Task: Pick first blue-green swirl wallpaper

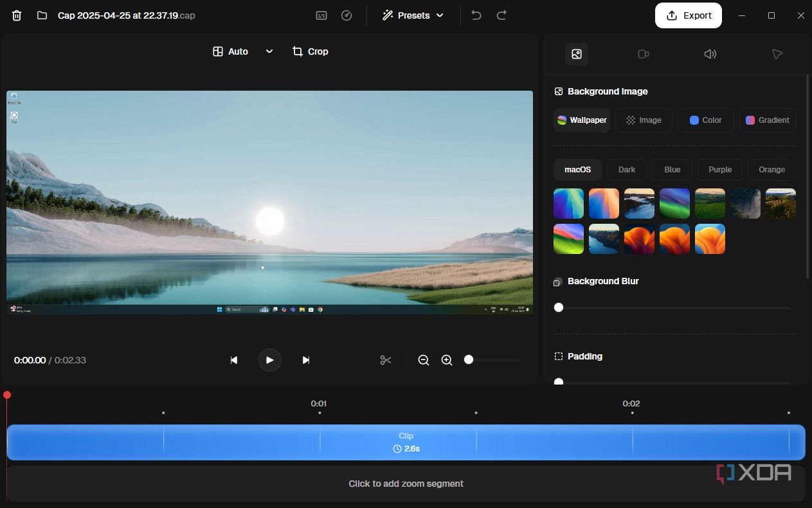Action: (569, 203)
